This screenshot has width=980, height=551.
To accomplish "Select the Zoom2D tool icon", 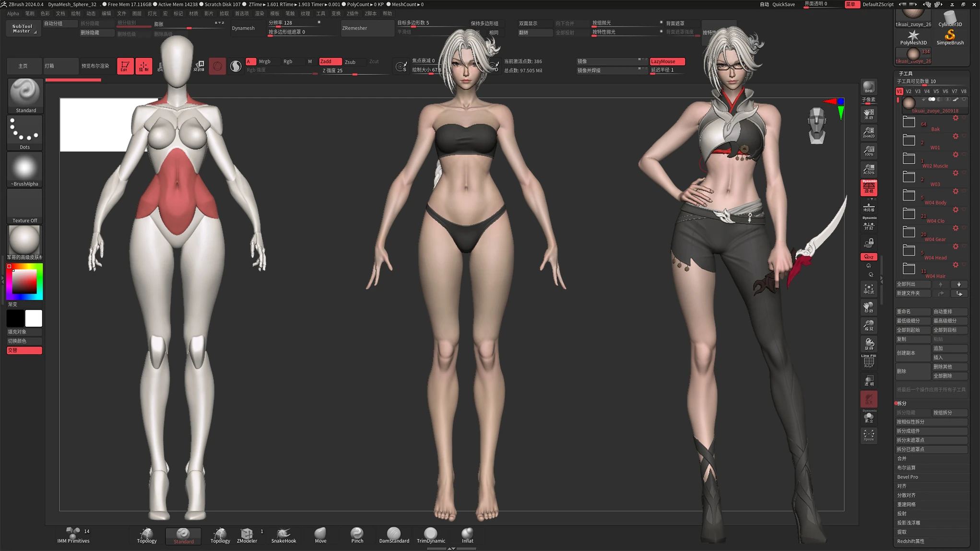I will [x=869, y=132].
